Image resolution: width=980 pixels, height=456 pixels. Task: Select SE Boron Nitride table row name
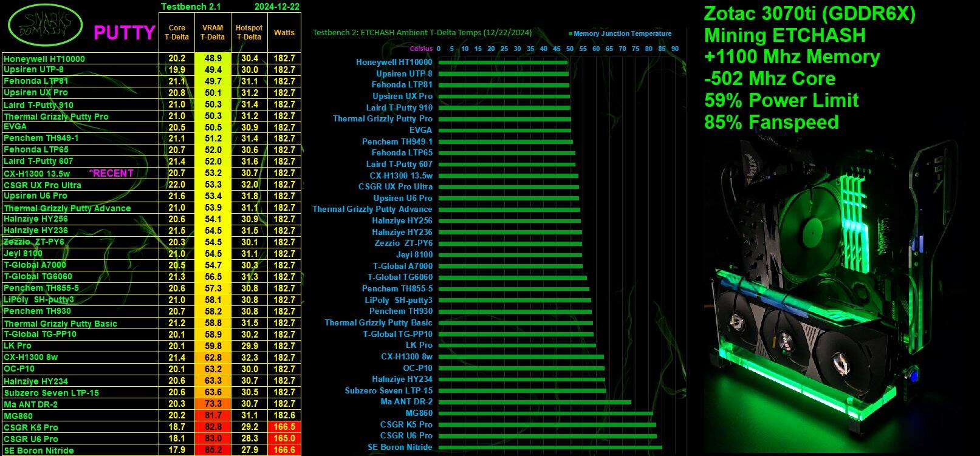[39, 451]
